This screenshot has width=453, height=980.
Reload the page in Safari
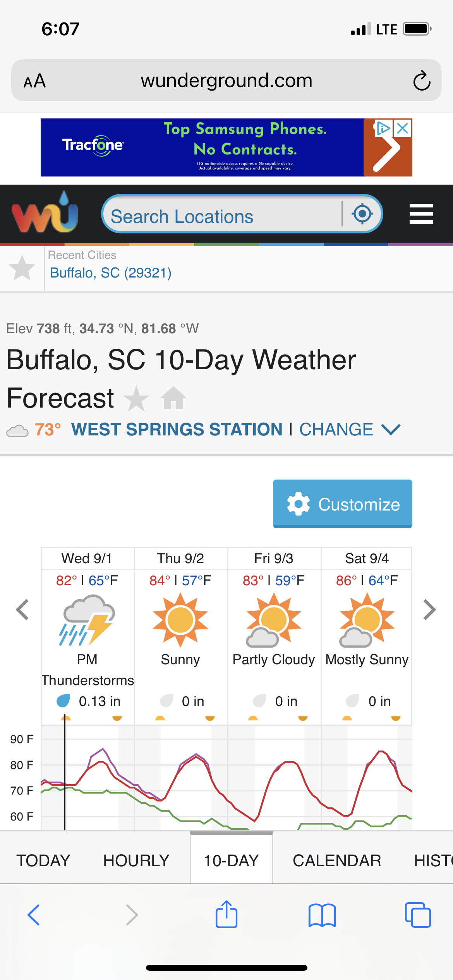[422, 81]
